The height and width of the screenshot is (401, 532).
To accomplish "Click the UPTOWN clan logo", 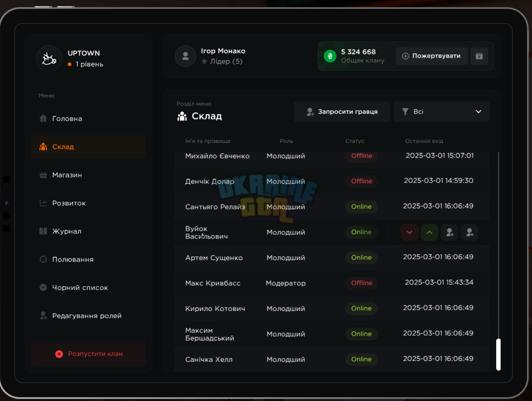I will (49, 59).
